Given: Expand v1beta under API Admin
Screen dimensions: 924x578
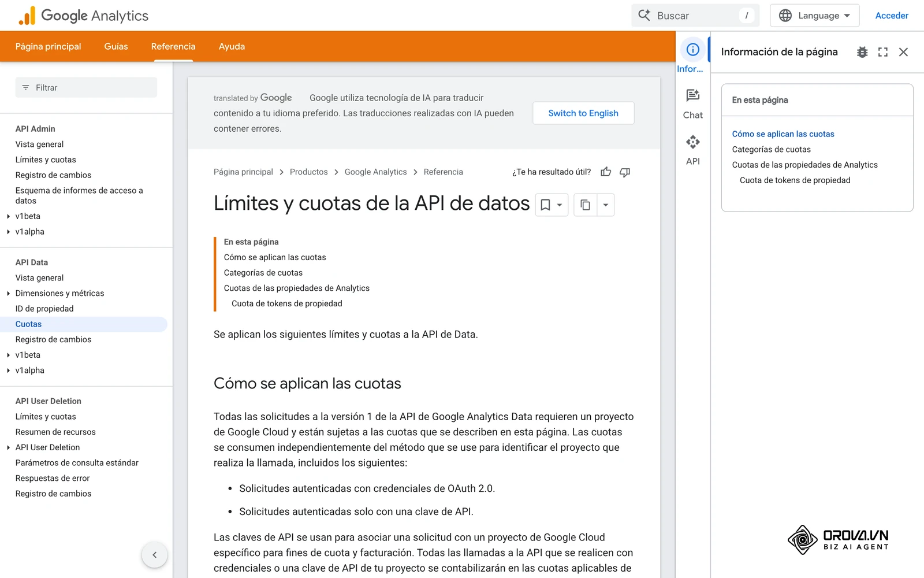Looking at the screenshot, I should [9, 216].
